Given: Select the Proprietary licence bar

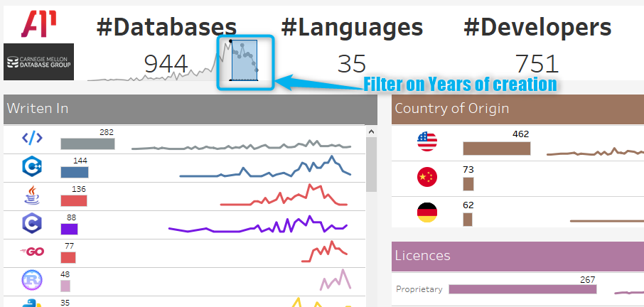Looking at the screenshot, I should (x=522, y=289).
